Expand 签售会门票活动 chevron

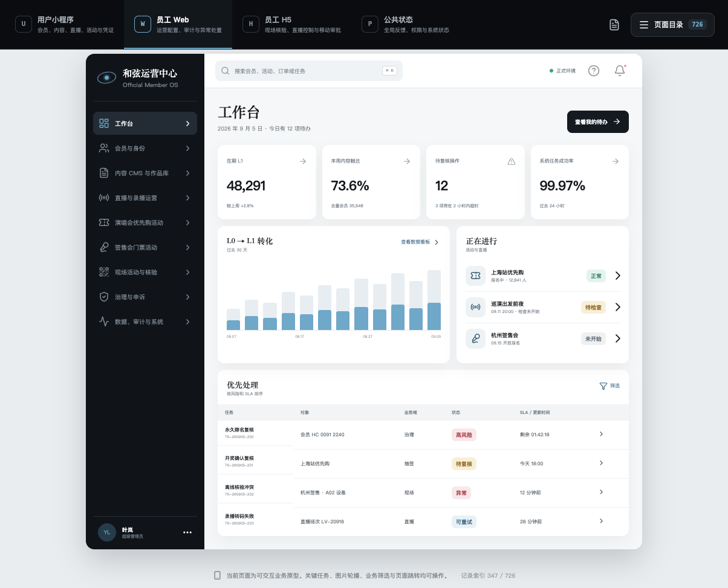187,247
